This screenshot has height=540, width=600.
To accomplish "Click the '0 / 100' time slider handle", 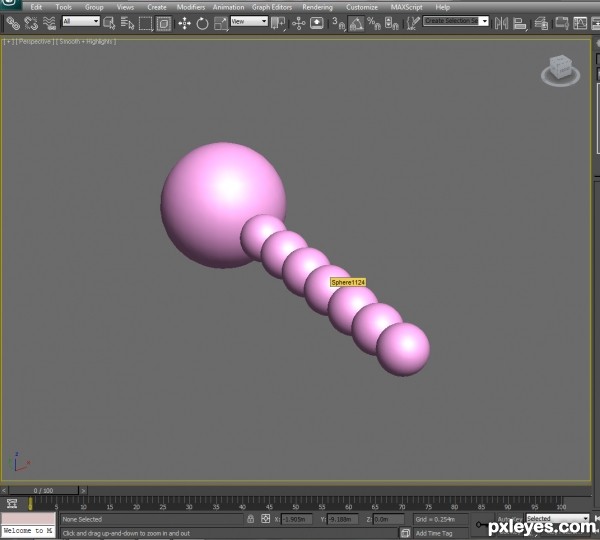I will (x=43, y=490).
